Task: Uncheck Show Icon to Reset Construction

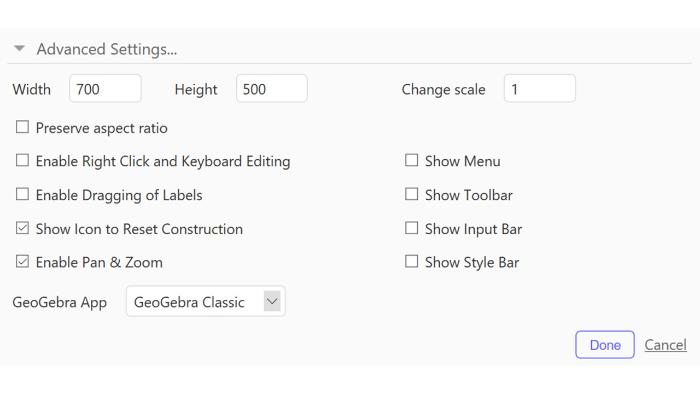Action: tap(22, 228)
